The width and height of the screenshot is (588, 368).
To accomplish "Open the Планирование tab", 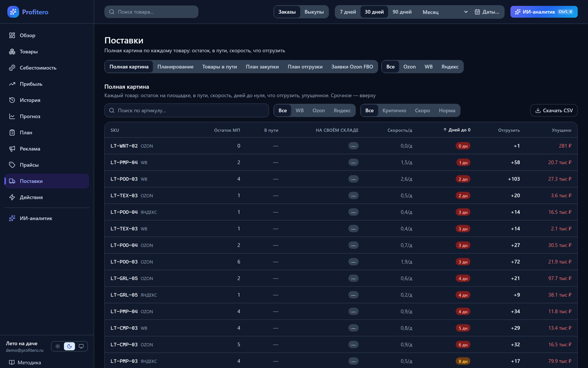I will [175, 67].
